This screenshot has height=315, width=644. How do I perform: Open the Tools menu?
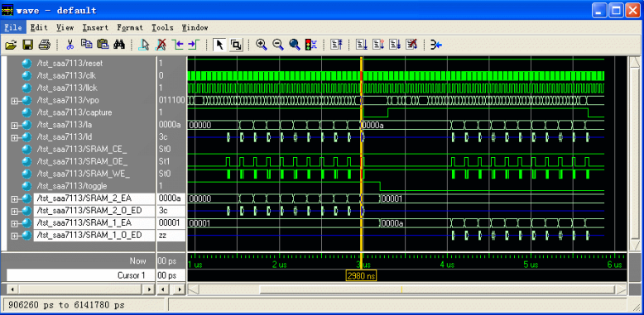[162, 27]
